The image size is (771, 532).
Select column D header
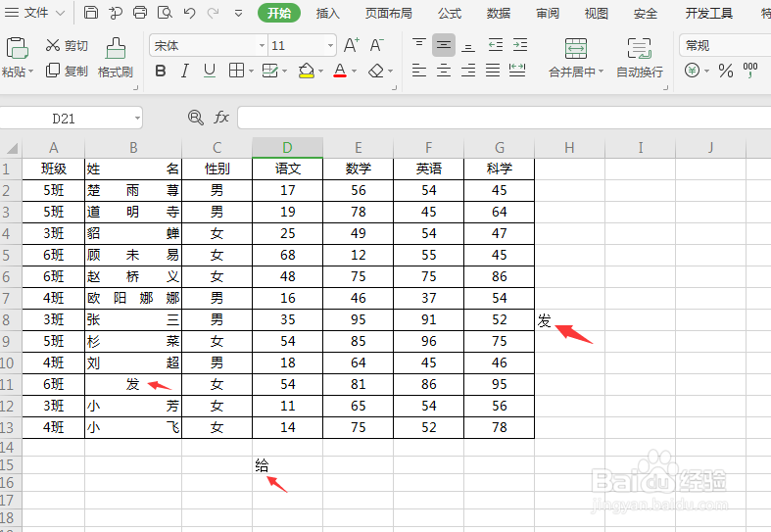coord(287,148)
